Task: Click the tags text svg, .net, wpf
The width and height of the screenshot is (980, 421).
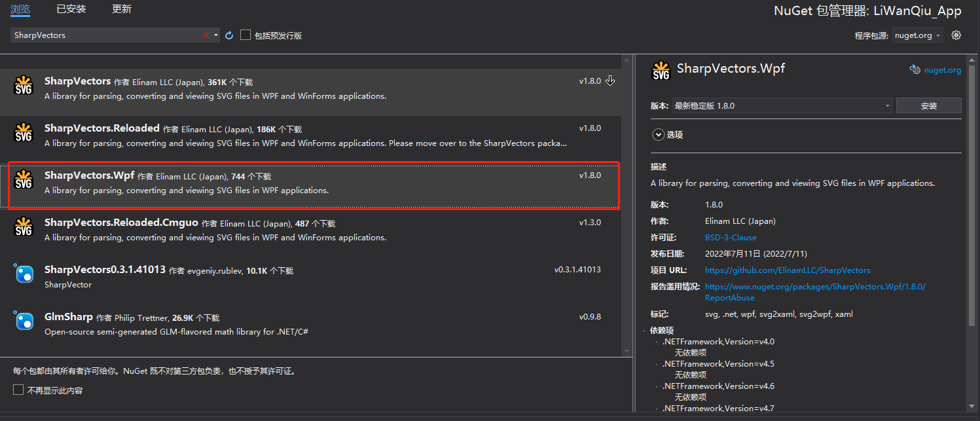Action: (779, 314)
